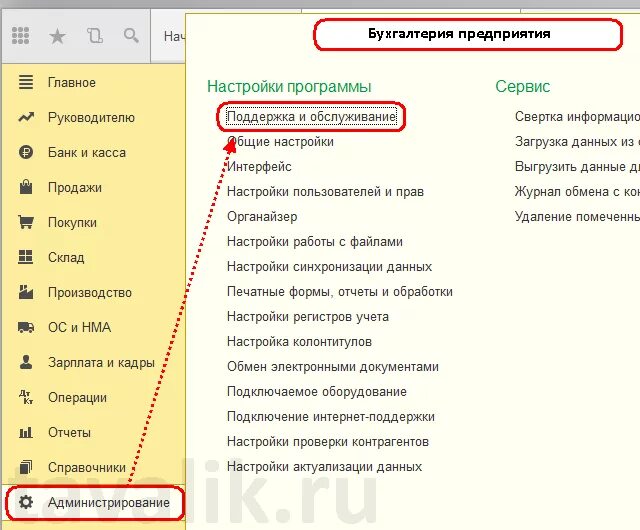640x530 pixels.
Task: Open the Банк и касса section
Action: click(x=87, y=153)
